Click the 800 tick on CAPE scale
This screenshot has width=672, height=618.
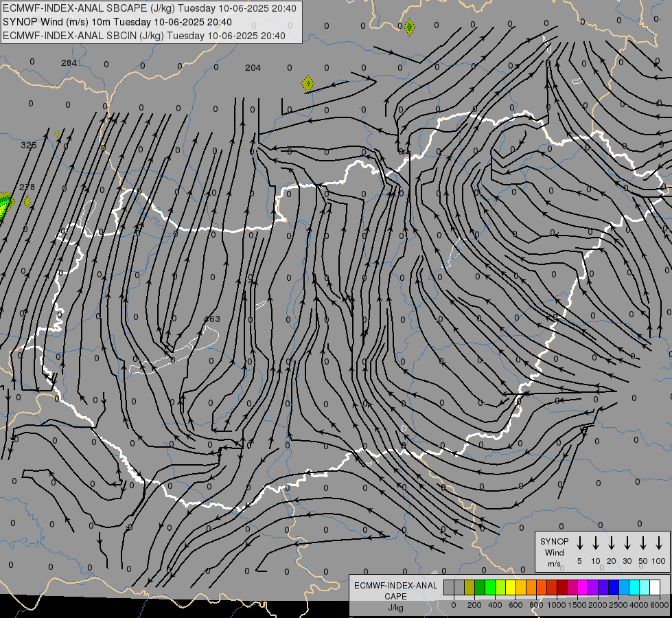[x=536, y=605]
